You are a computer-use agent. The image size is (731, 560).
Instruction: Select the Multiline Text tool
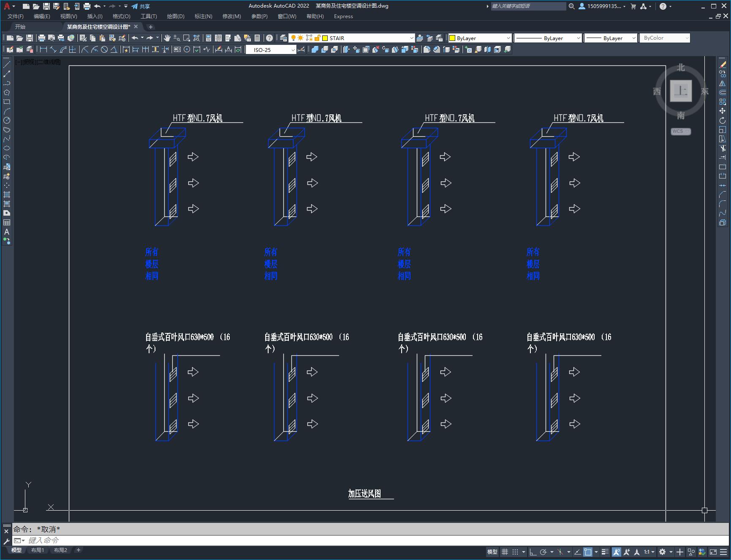click(x=7, y=232)
